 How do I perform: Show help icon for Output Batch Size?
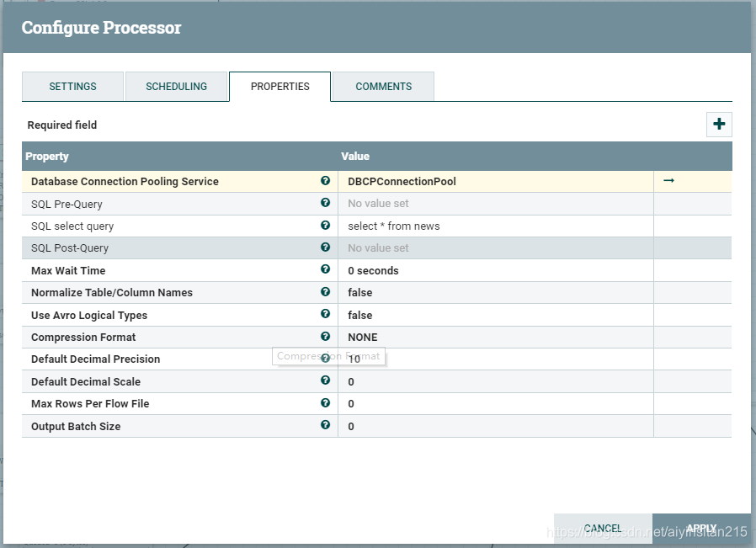click(x=326, y=424)
